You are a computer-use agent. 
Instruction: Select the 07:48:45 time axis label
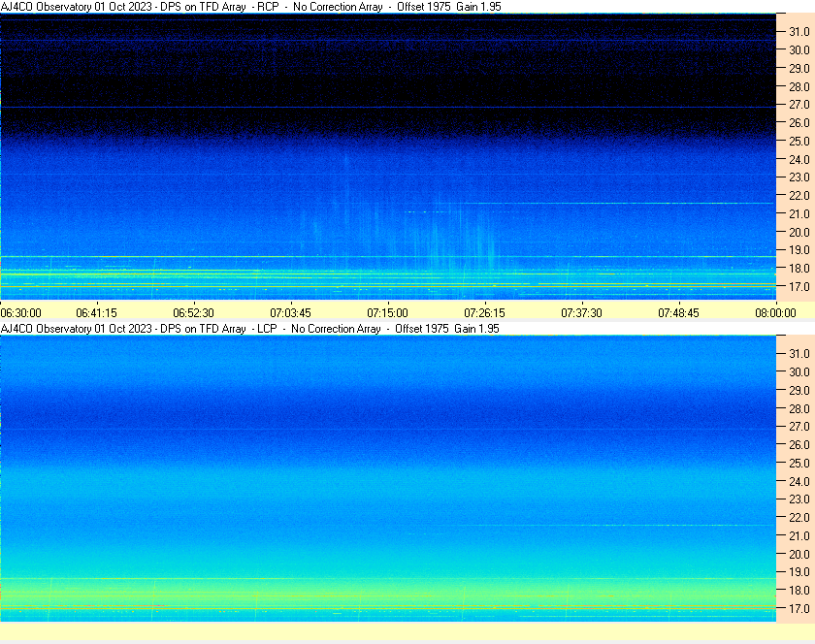(x=679, y=313)
